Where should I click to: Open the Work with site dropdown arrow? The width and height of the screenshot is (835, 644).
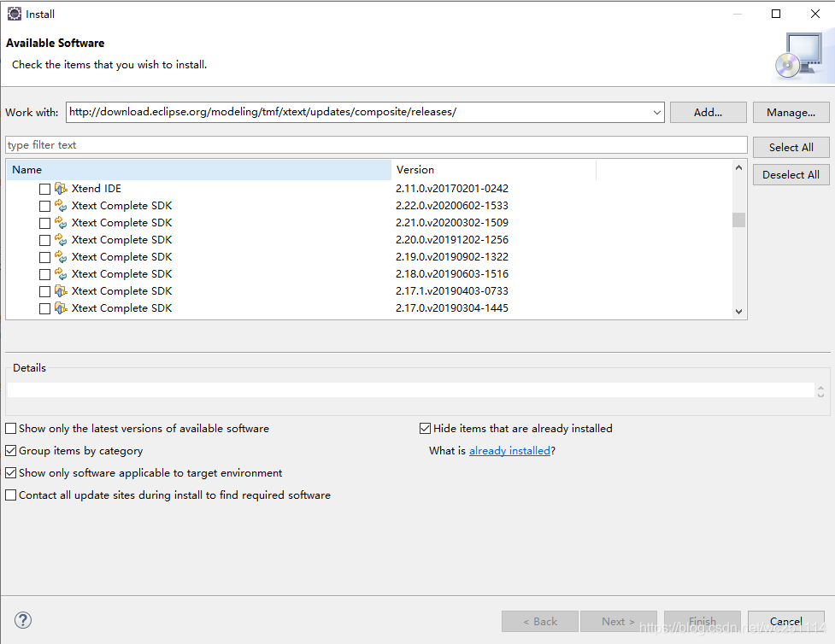click(656, 112)
